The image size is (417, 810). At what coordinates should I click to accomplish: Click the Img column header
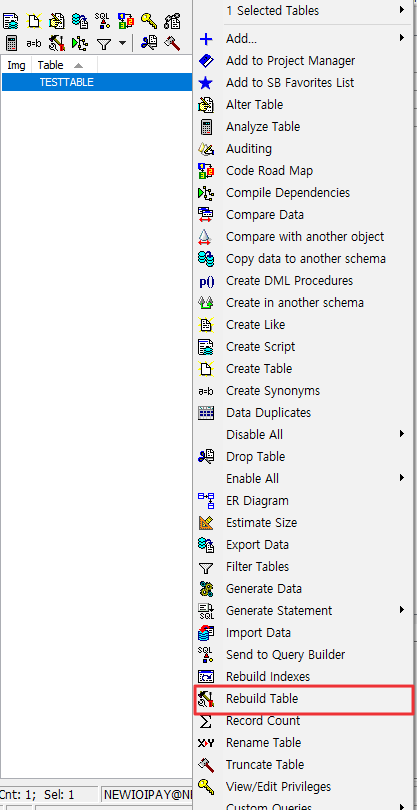coord(17,65)
